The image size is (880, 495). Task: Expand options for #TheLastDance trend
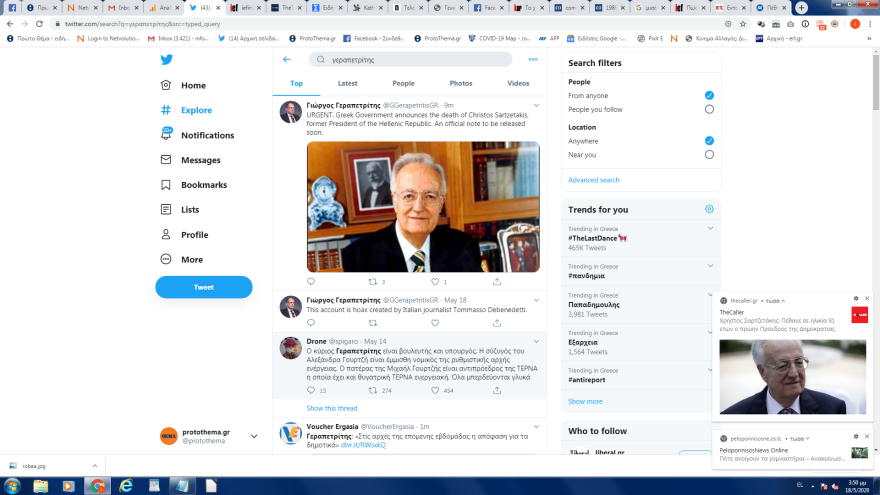(711, 228)
